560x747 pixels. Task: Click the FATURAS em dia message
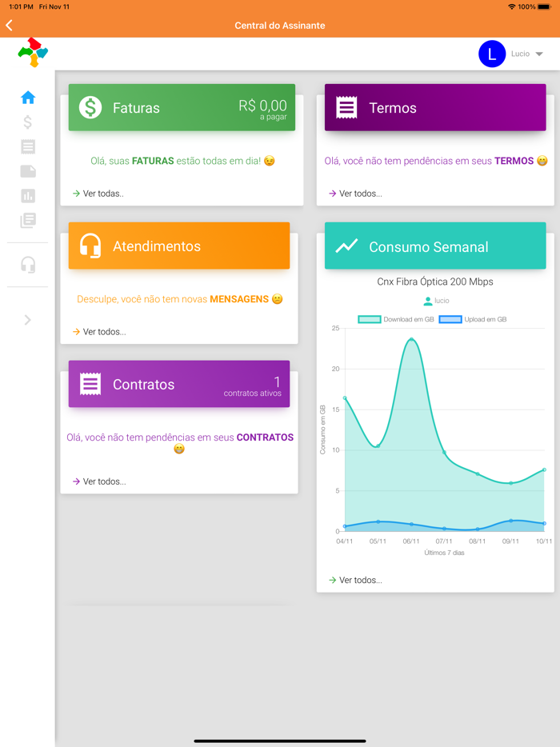[182, 161]
